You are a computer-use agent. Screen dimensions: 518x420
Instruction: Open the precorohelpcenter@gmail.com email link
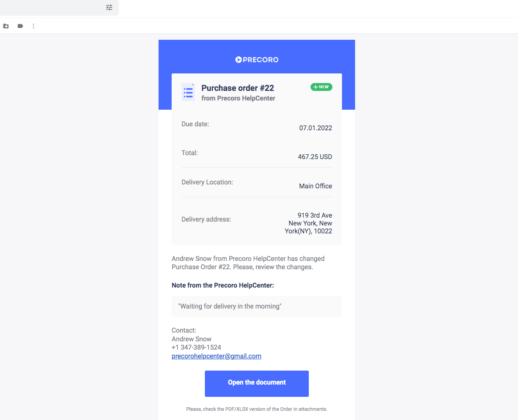pos(216,356)
